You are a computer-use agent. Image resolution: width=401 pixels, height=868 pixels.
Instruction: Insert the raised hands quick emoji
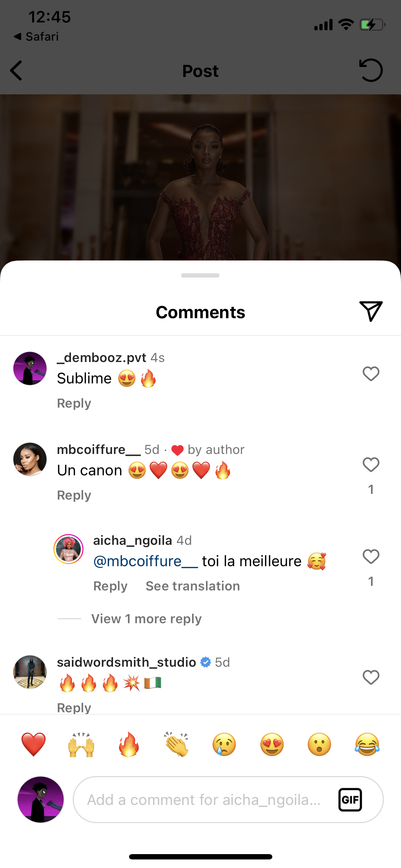click(81, 744)
